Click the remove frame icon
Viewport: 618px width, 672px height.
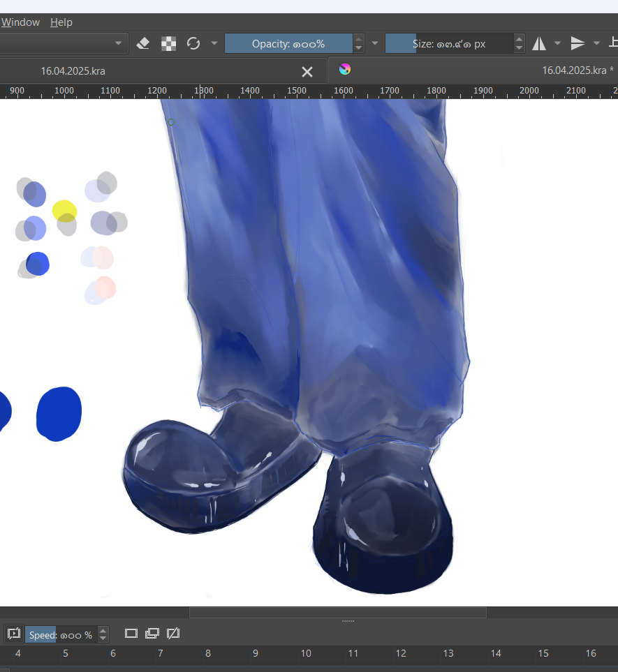pyautogui.click(x=174, y=634)
